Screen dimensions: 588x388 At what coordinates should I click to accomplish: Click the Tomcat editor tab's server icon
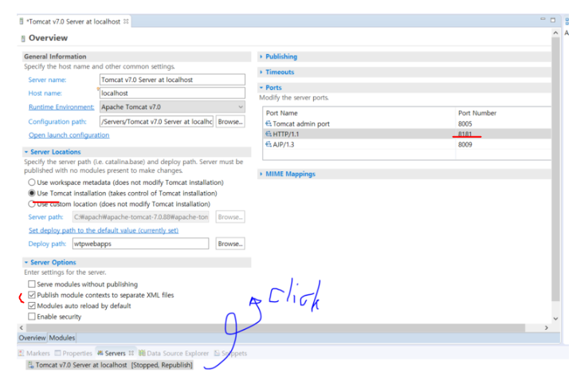coord(22,22)
